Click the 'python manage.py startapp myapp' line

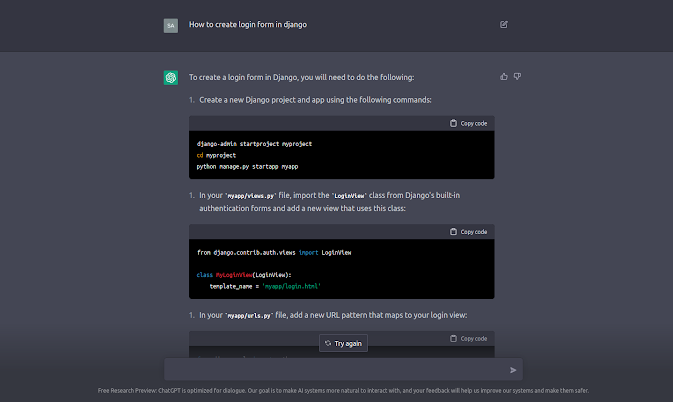click(247, 166)
